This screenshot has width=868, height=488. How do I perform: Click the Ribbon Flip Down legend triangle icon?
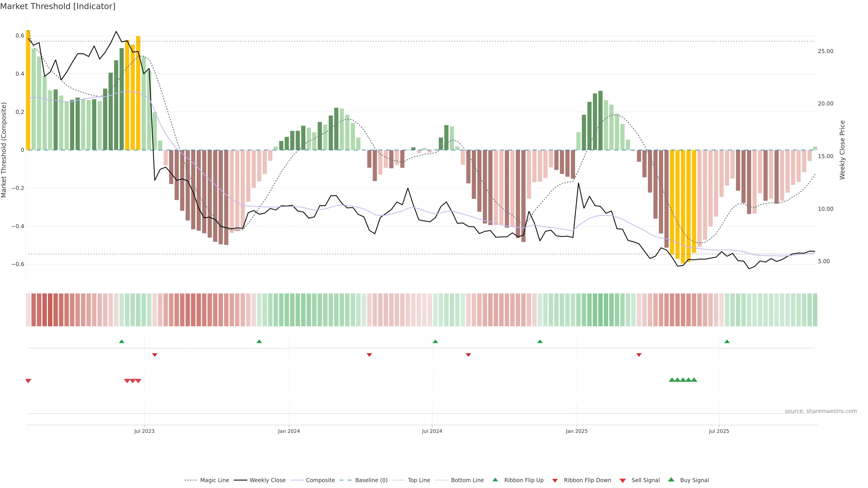pos(555,481)
